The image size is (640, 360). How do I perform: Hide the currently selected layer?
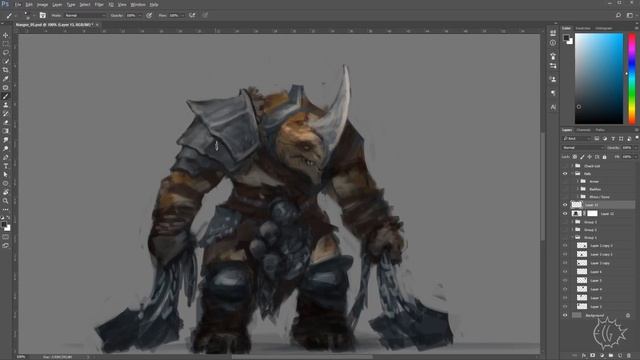pyautogui.click(x=565, y=204)
